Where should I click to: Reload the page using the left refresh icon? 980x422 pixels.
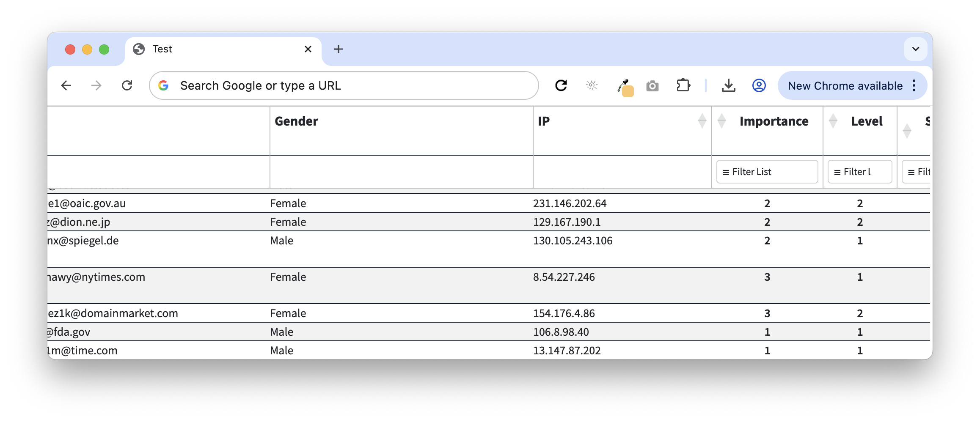(x=127, y=86)
